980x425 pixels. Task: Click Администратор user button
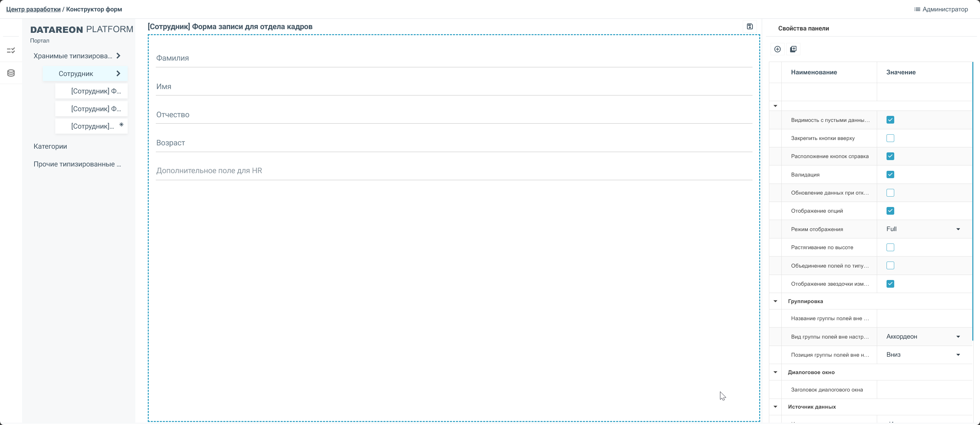click(x=945, y=9)
